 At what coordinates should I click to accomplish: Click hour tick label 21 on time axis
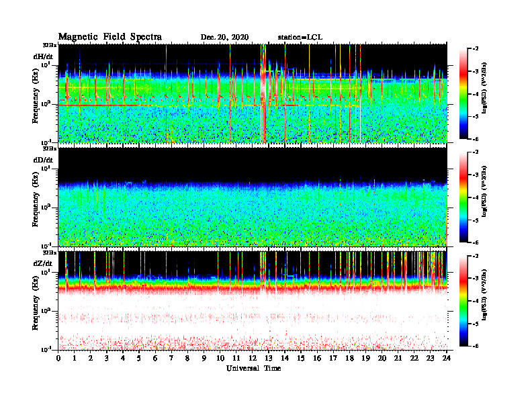(398, 358)
